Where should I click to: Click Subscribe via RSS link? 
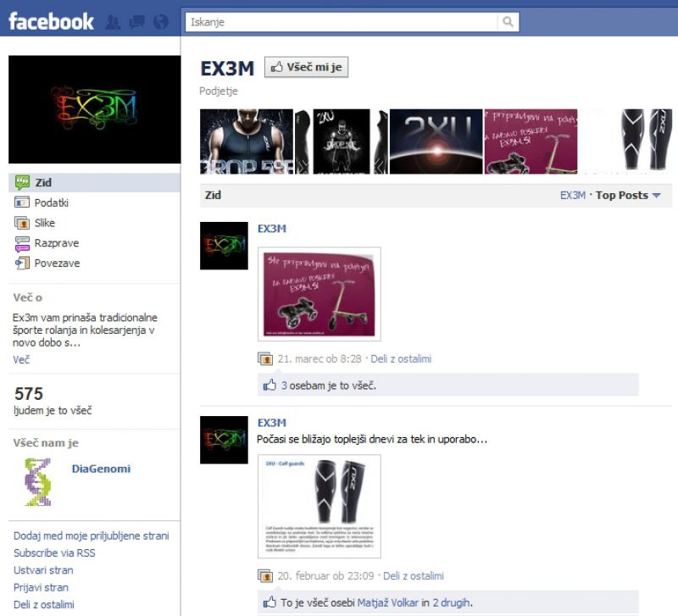[x=54, y=553]
